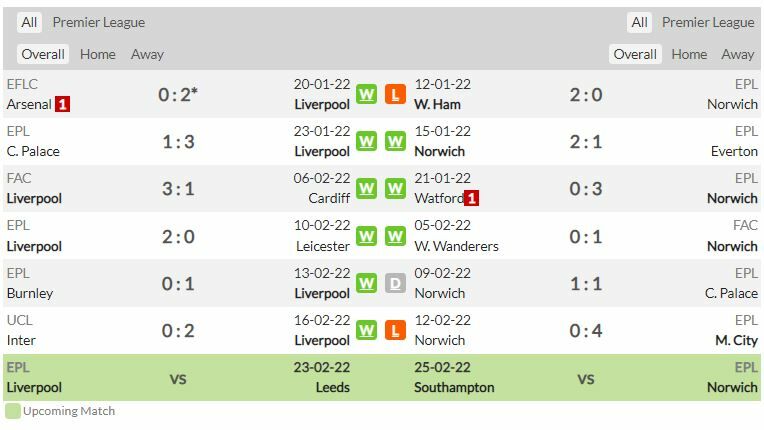Click Norwich's loss badge for M. City match
Image resolution: width=764 pixels, height=430 pixels.
396,330
